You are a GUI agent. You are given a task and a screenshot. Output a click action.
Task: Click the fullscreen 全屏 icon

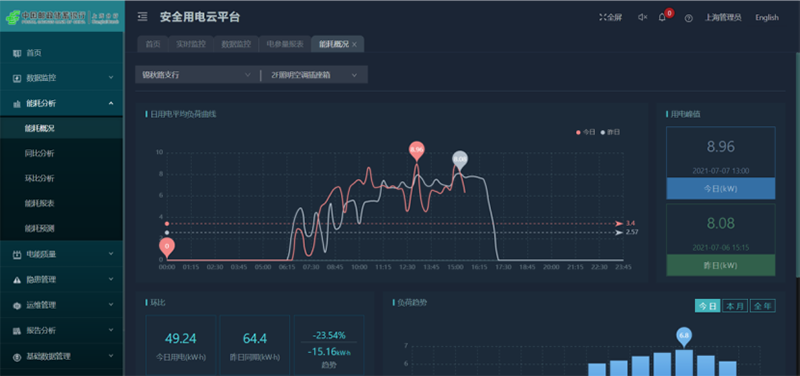(602, 17)
